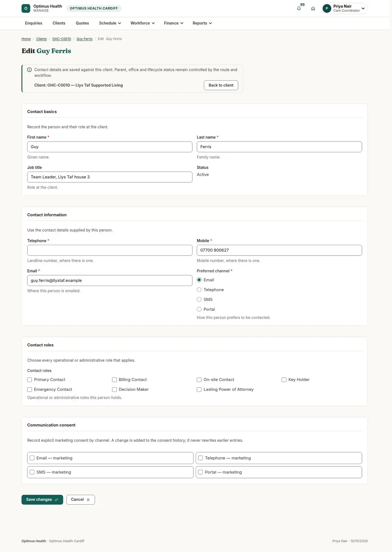This screenshot has height=552, width=392.
Task: Click the checkmark icon on Save changes
Action: point(56,500)
